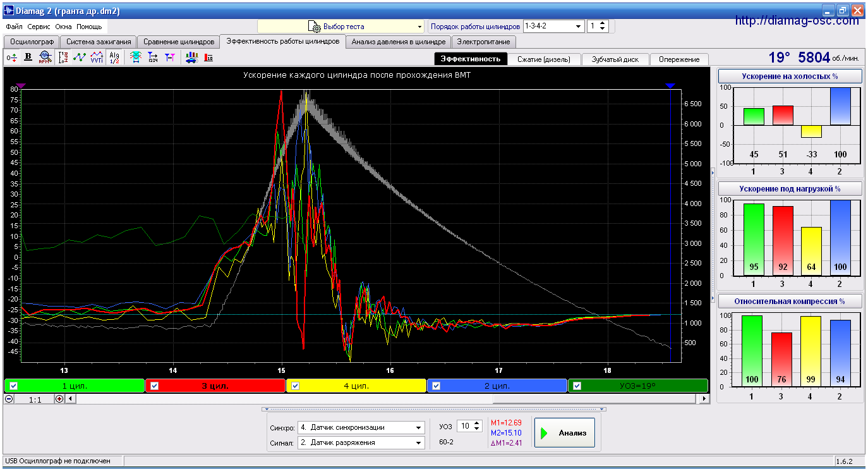Image resolution: width=868 pixels, height=469 pixels.
Task: Collapse the bottom panel left arrow
Action: click(x=266, y=409)
